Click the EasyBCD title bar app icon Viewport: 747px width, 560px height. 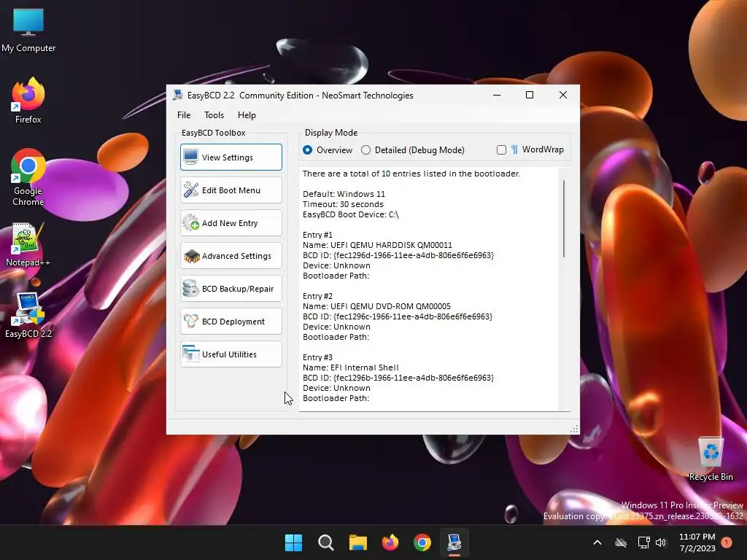coord(178,95)
